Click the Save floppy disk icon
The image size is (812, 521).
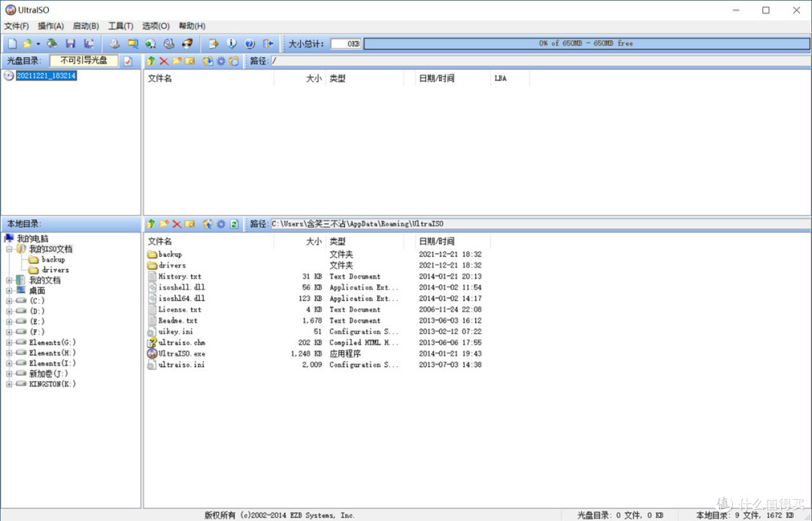click(71, 44)
